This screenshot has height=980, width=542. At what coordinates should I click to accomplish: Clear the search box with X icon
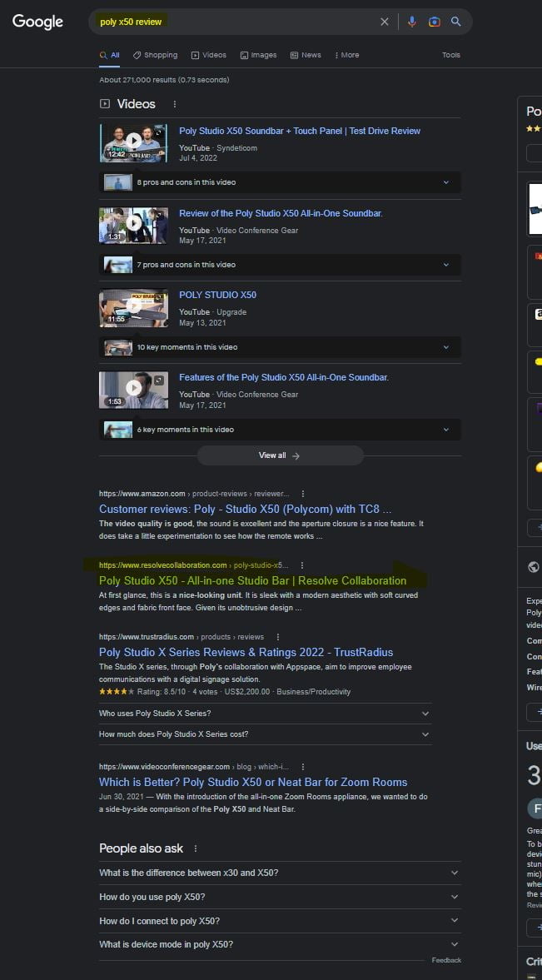tap(384, 22)
